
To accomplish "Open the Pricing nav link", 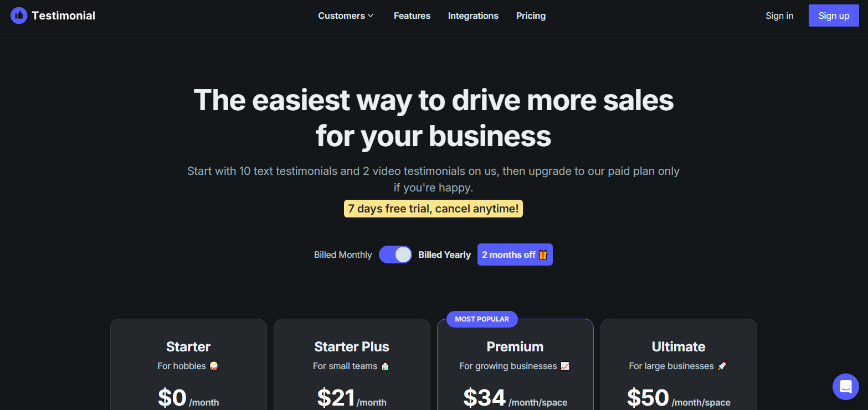I will pyautogui.click(x=531, y=15).
